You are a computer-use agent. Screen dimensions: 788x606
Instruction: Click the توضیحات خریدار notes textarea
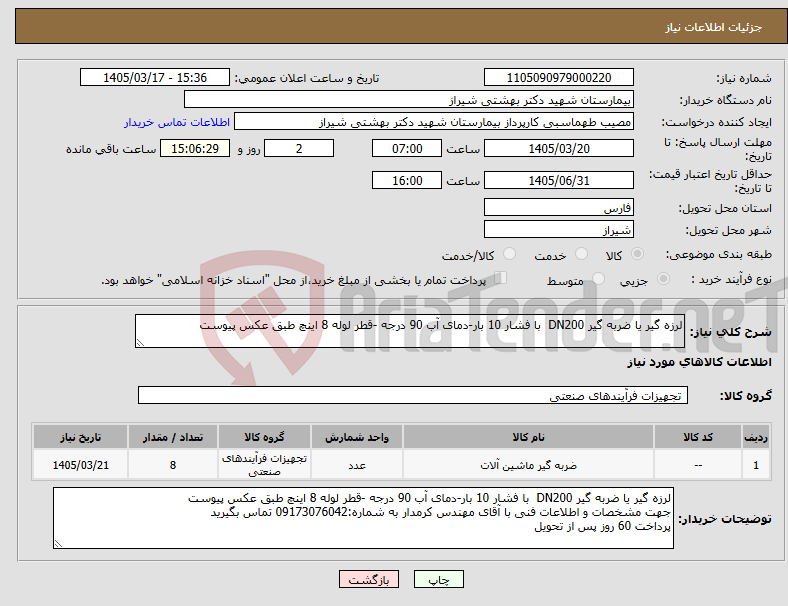[x=363, y=518]
